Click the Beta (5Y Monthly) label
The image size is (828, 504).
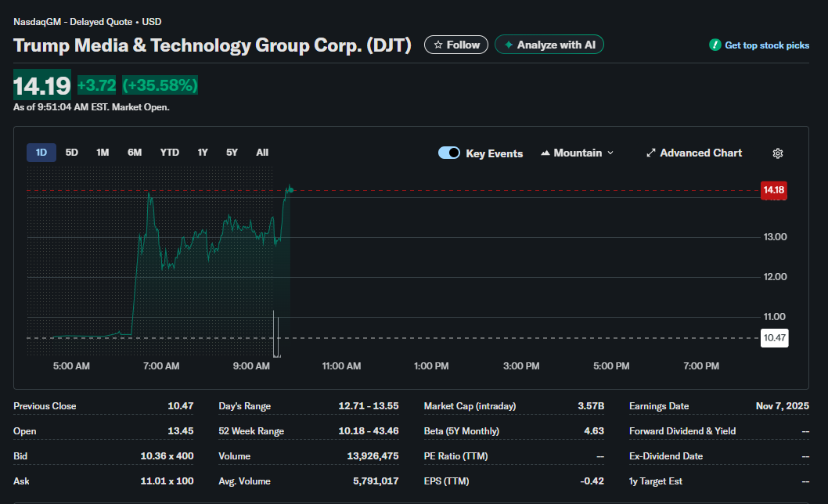click(x=462, y=431)
